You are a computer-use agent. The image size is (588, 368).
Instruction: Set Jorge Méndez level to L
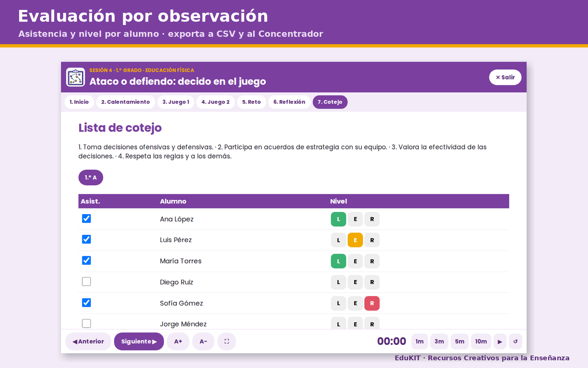click(x=338, y=323)
